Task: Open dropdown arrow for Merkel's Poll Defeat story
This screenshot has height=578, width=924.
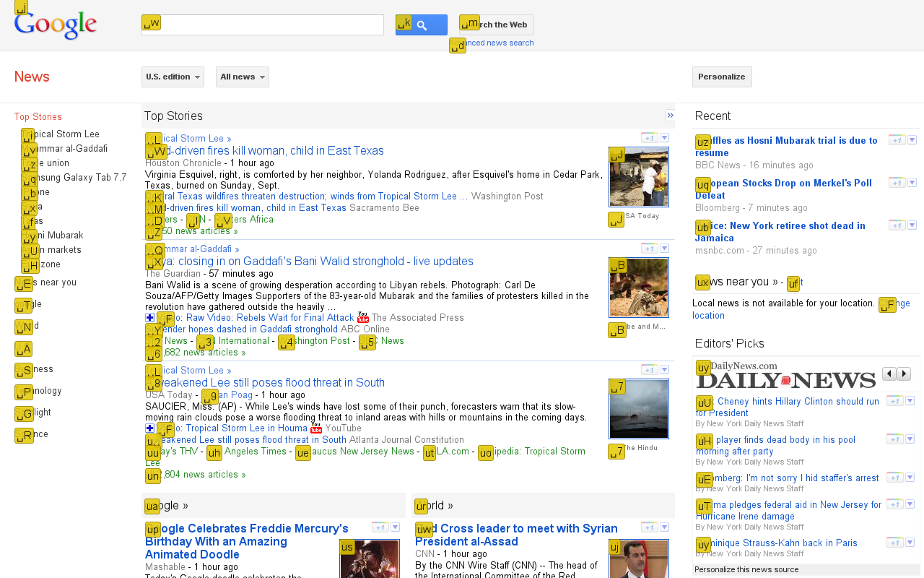Action: pos(912,183)
